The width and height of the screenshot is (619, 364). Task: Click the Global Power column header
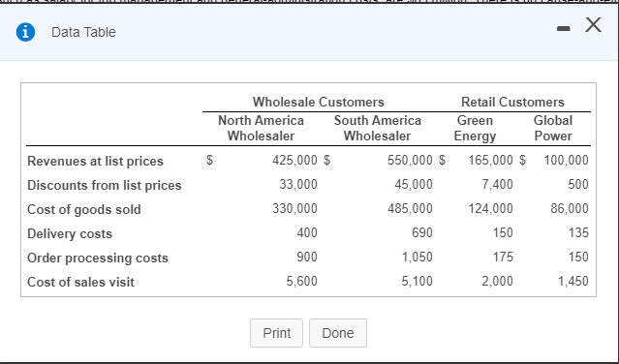553,128
